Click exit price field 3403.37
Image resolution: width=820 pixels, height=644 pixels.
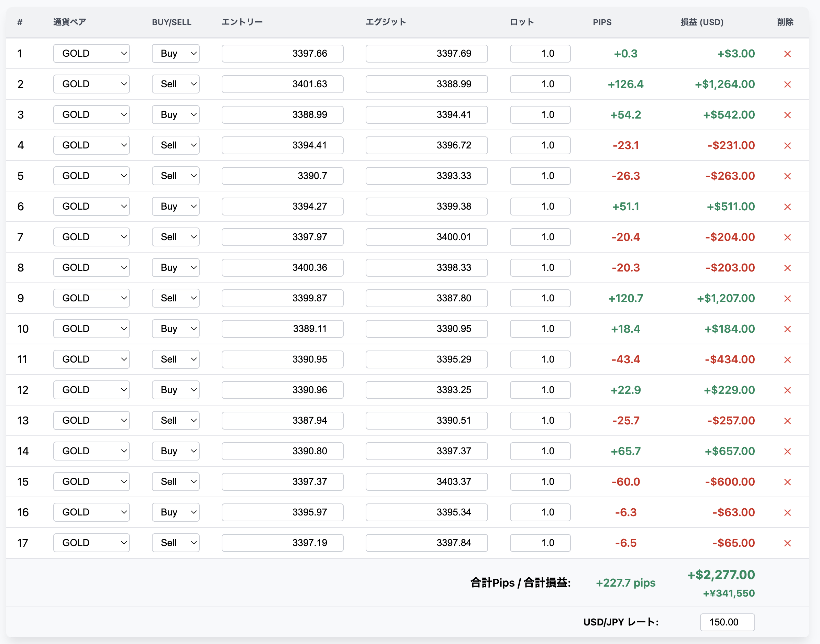(426, 481)
